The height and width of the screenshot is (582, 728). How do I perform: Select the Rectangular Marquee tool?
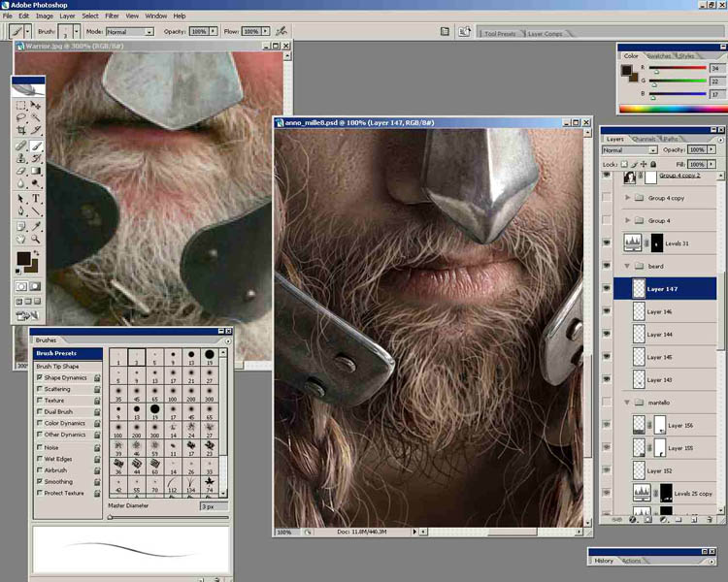tap(21, 104)
